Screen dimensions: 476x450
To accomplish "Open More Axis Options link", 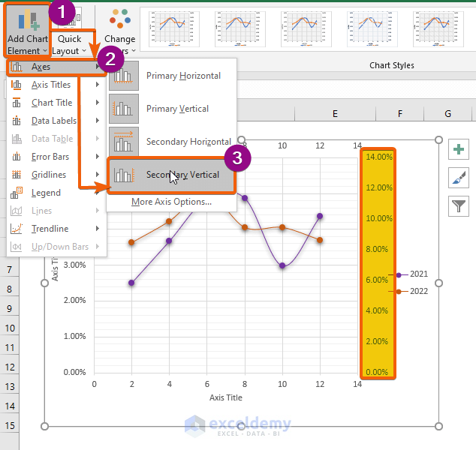I will point(171,202).
